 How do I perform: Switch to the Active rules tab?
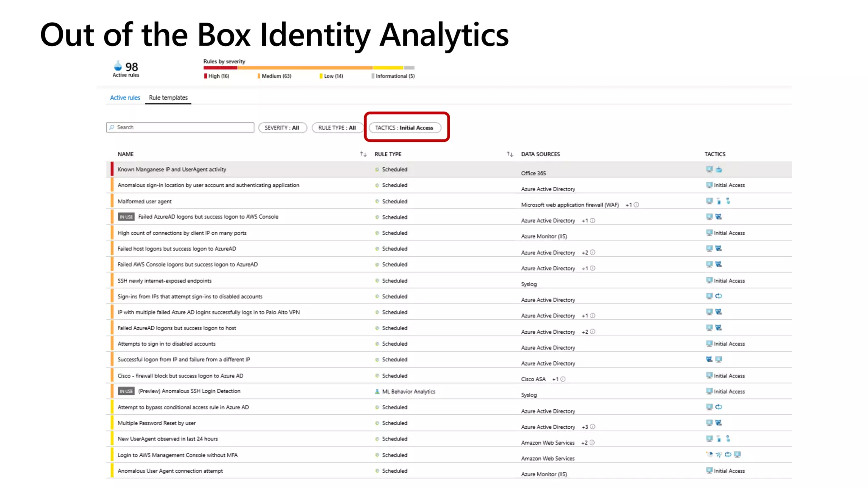click(x=125, y=97)
